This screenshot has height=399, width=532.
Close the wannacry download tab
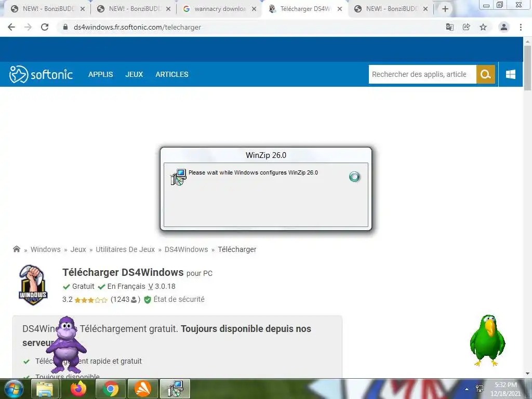click(254, 9)
